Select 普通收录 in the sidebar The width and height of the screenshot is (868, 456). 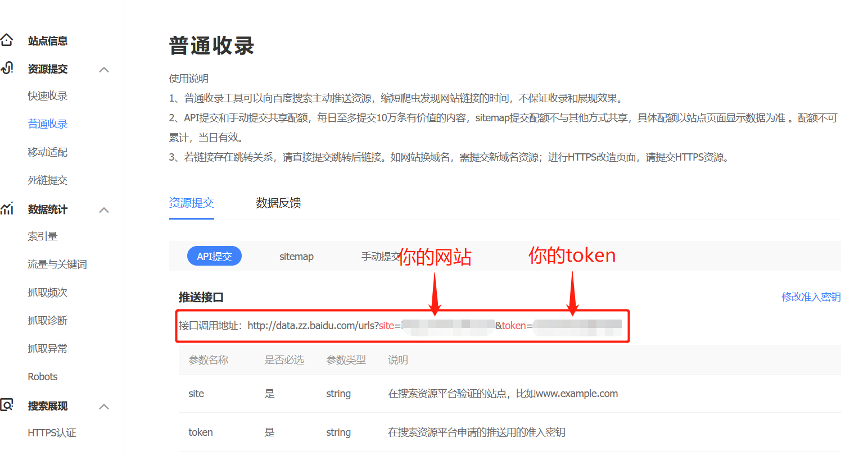pyautogui.click(x=48, y=124)
